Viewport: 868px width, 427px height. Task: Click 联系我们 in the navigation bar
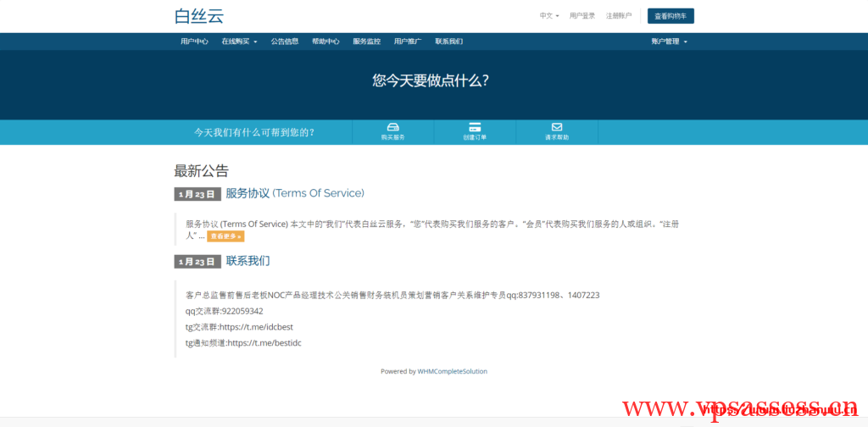click(448, 42)
